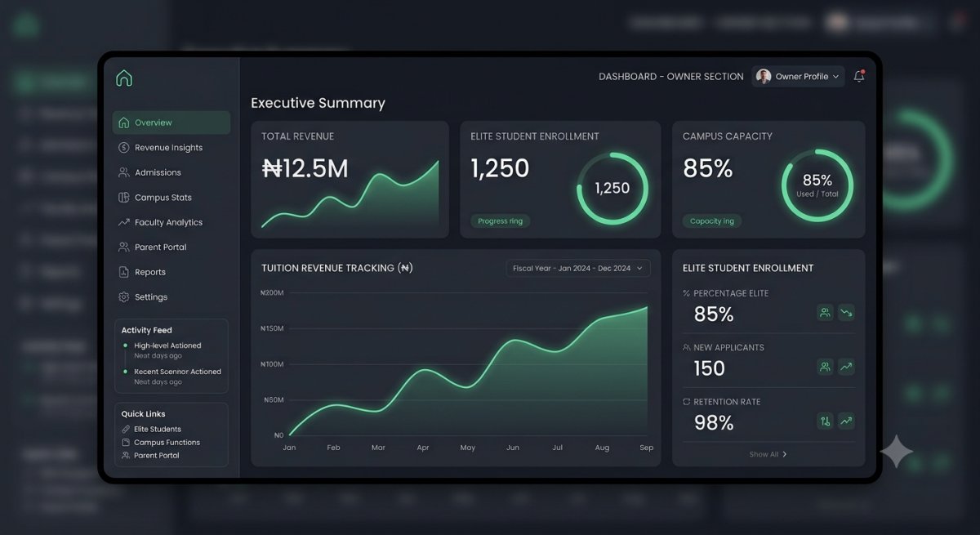
Task: Open the notification bell
Action: coord(859,76)
